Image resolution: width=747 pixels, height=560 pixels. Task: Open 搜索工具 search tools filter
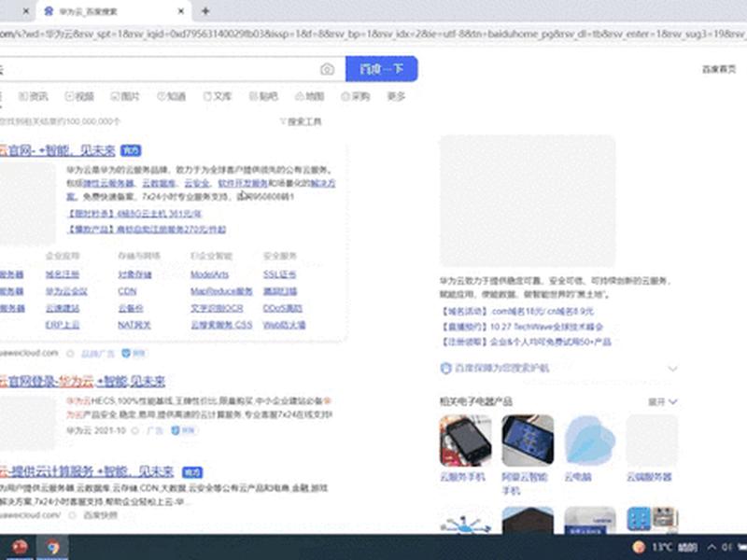(x=301, y=122)
